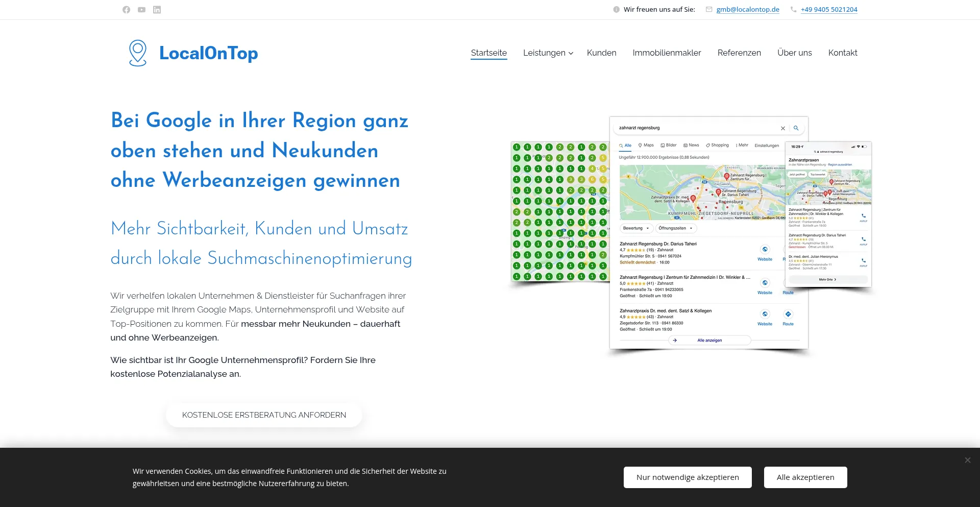Select the 'Bilder' tab in Google screenshot
Viewport: 980px width, 507px height.
pyautogui.click(x=669, y=146)
